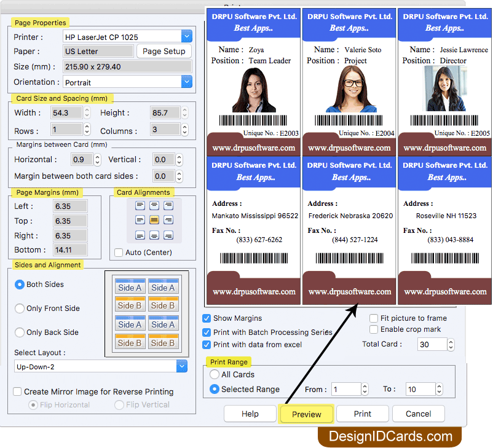Open the Orientation dropdown
Viewport: 493px width, 448px height.
[187, 82]
